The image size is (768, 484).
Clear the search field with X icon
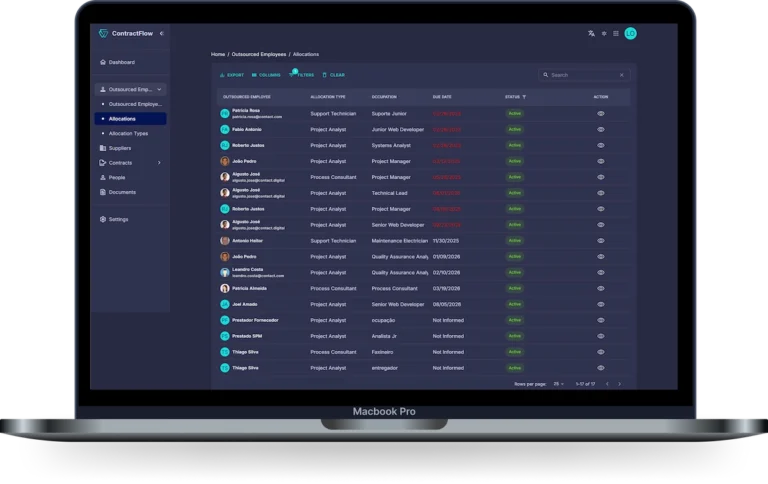point(621,75)
